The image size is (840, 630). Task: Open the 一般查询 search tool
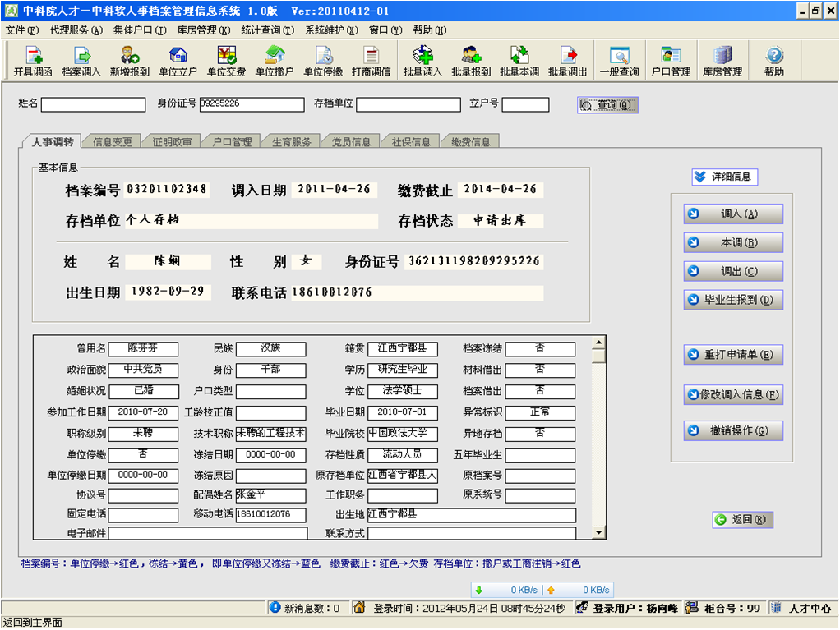click(x=619, y=61)
